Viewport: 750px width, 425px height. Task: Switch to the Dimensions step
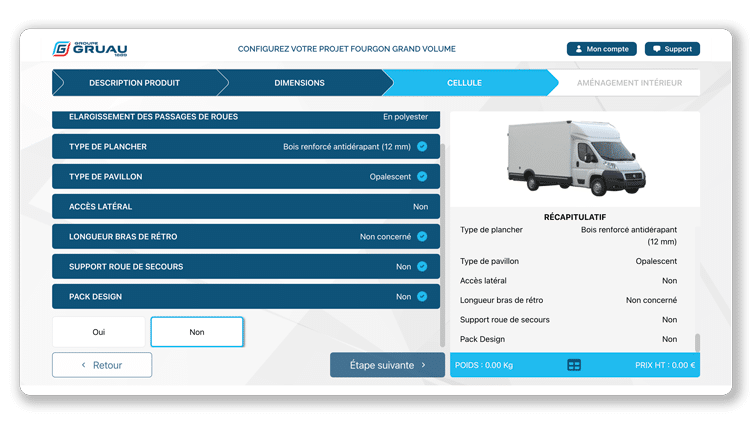click(x=299, y=83)
